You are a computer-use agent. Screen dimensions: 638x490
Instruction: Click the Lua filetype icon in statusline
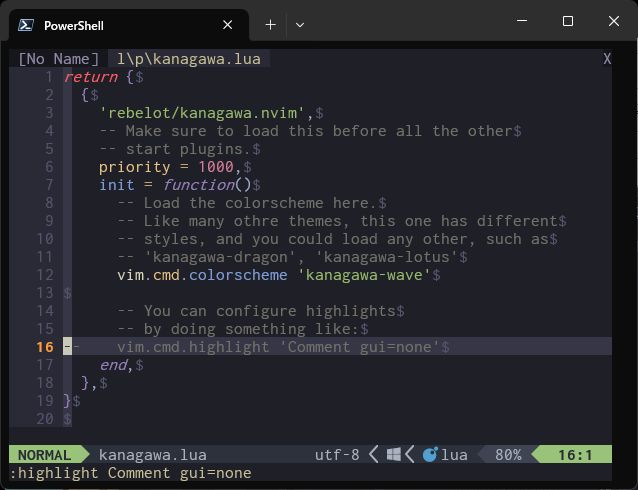(430, 455)
